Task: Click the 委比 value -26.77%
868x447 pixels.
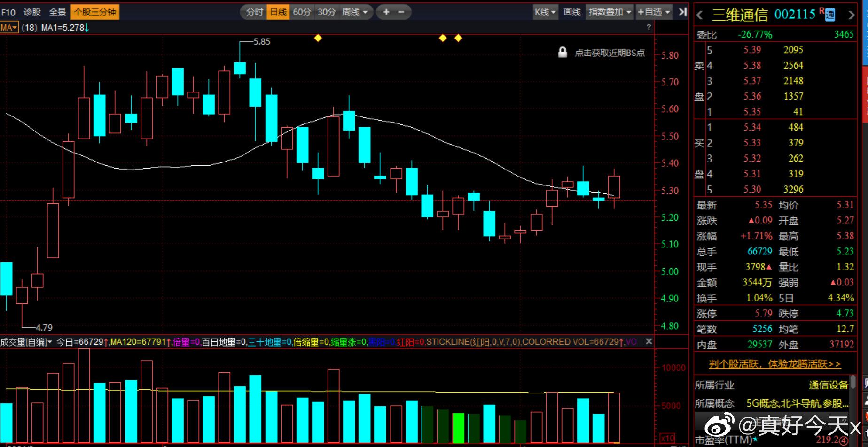Action: 755,34
